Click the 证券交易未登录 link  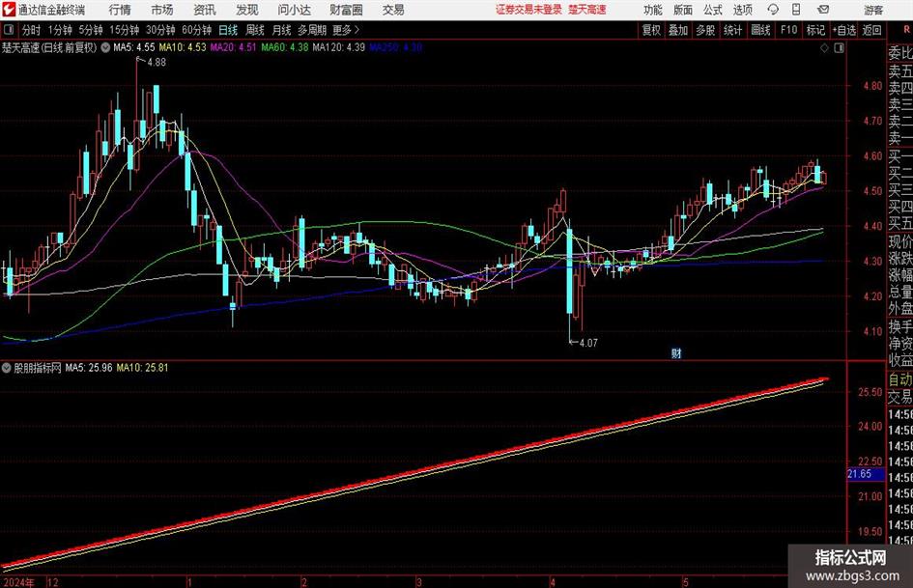[x=528, y=10]
